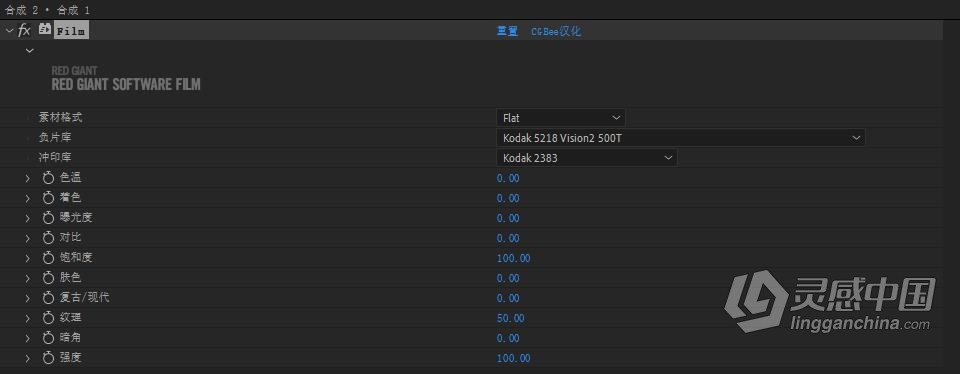Expand the 饱和度 property
Image resolution: width=960 pixels, height=374 pixels.
click(x=28, y=258)
